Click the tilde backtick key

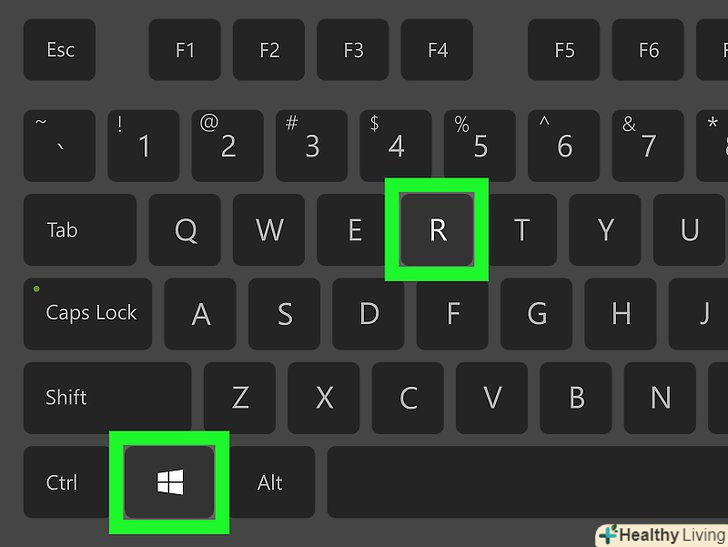(x=59, y=145)
